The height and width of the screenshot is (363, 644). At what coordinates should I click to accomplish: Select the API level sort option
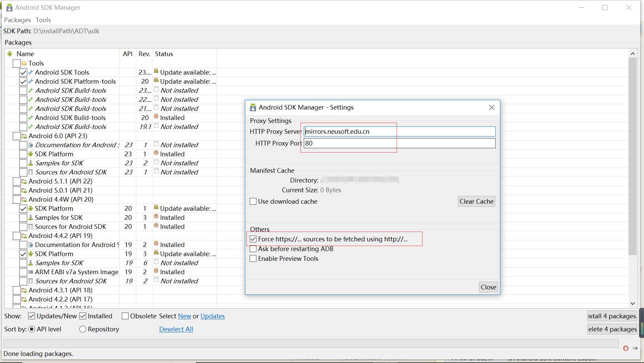click(32, 329)
